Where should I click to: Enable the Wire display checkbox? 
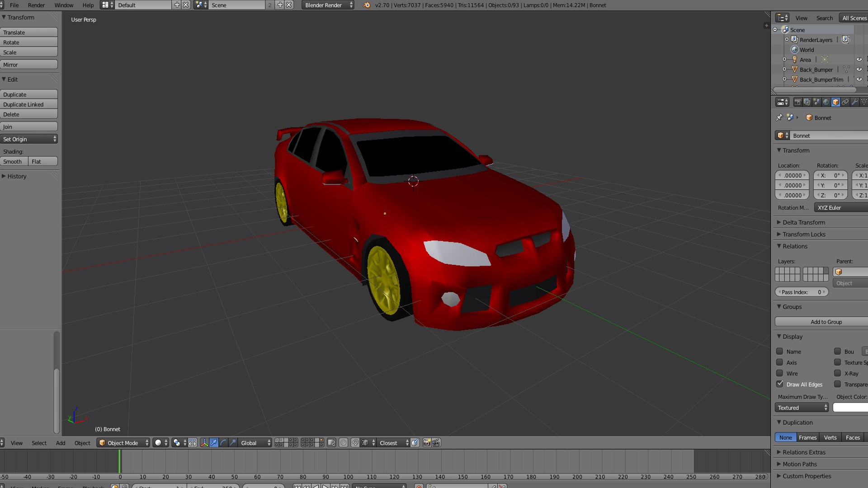[779, 373]
